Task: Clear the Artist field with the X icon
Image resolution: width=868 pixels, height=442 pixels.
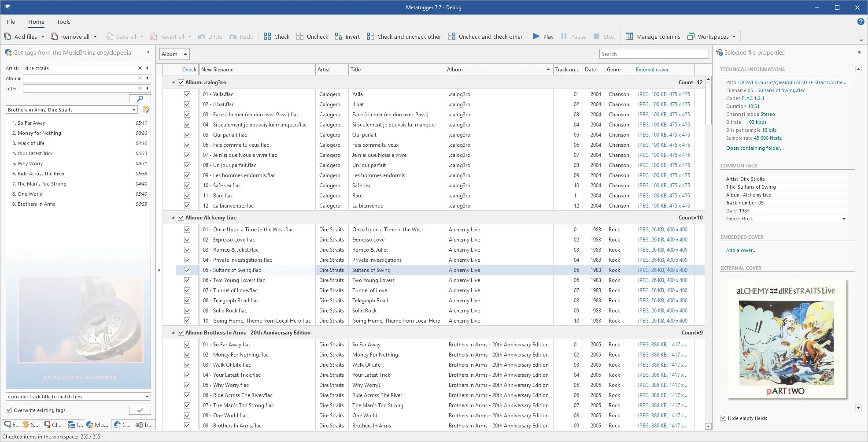Action: click(140, 68)
